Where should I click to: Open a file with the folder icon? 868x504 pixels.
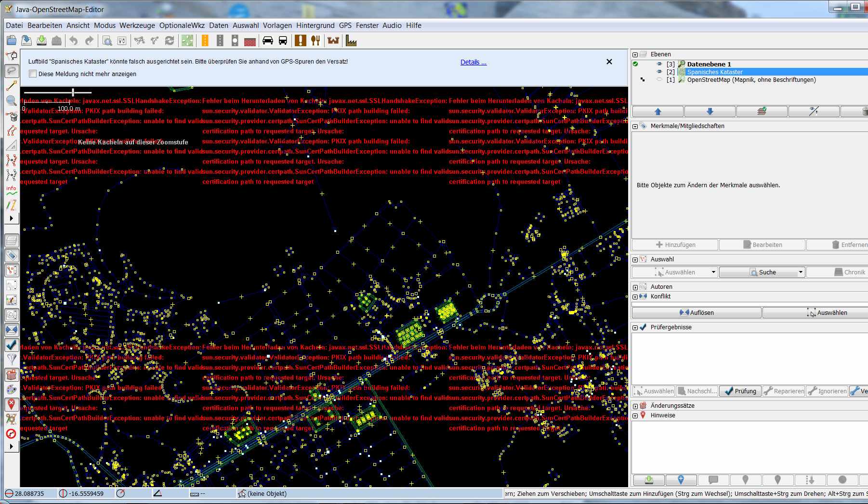tap(12, 41)
